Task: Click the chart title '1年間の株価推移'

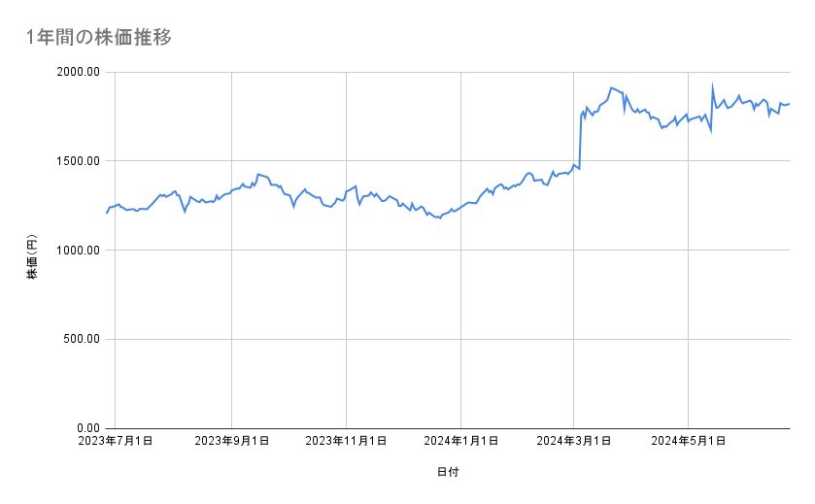Action: pyautogui.click(x=100, y=38)
